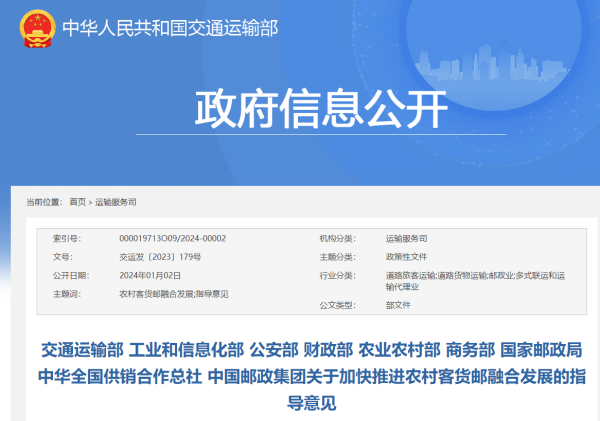Select keywords 农村客货邮融合发展;指导意见
This screenshot has height=421, width=600.
click(174, 294)
